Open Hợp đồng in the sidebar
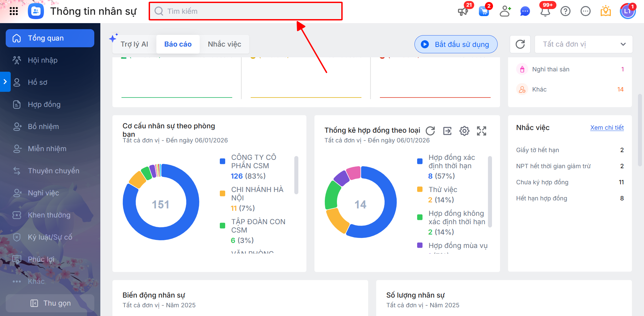The image size is (644, 316). tap(50, 105)
